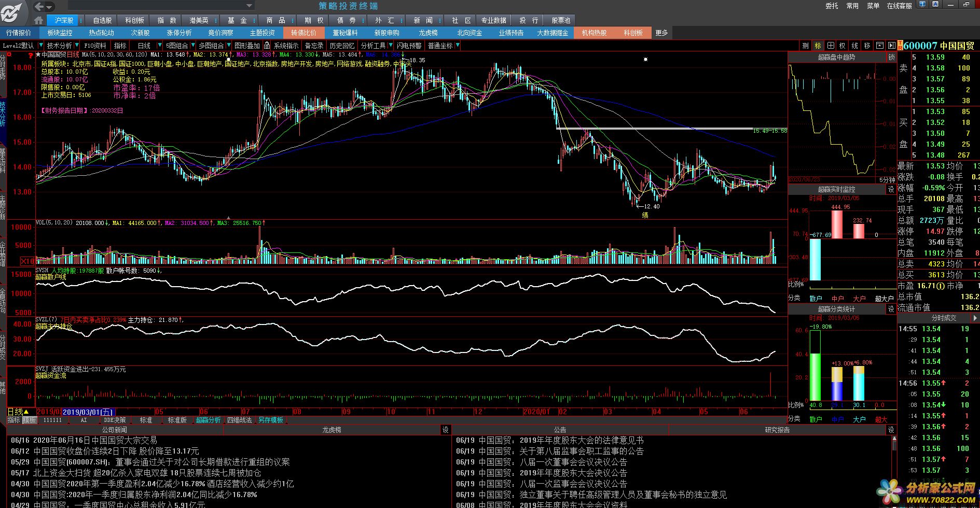Click the 更多 button
This screenshot has height=508, width=980.
coord(662,33)
